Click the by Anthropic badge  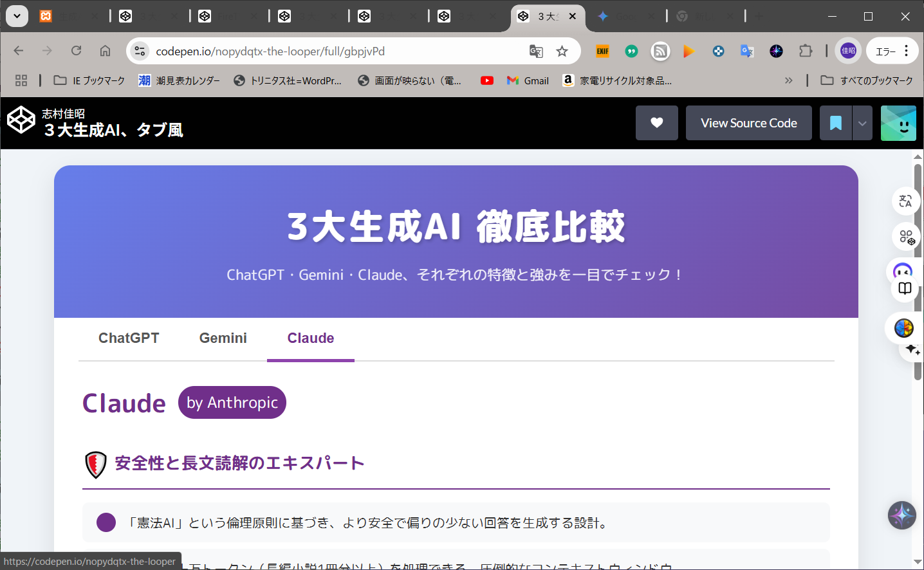(232, 403)
